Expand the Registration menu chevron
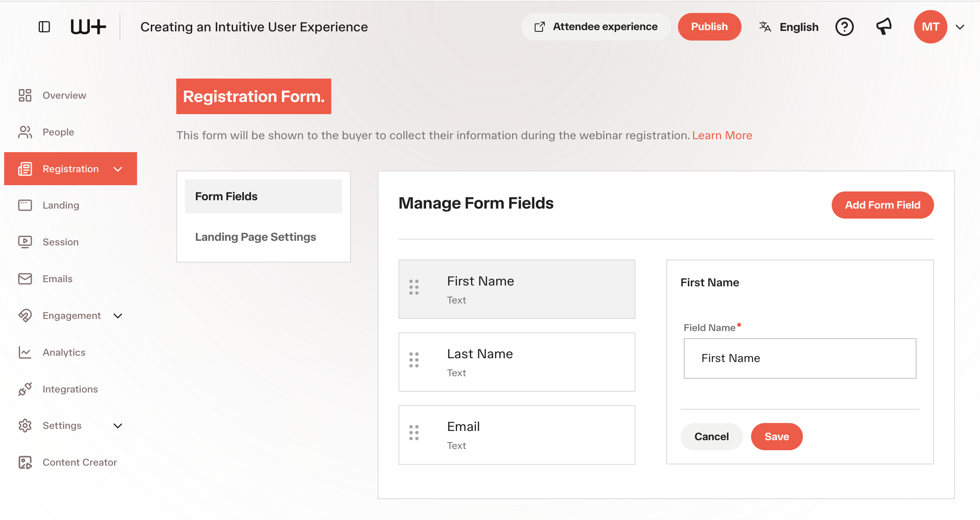Viewport: 980px width, 520px height. tap(118, 169)
